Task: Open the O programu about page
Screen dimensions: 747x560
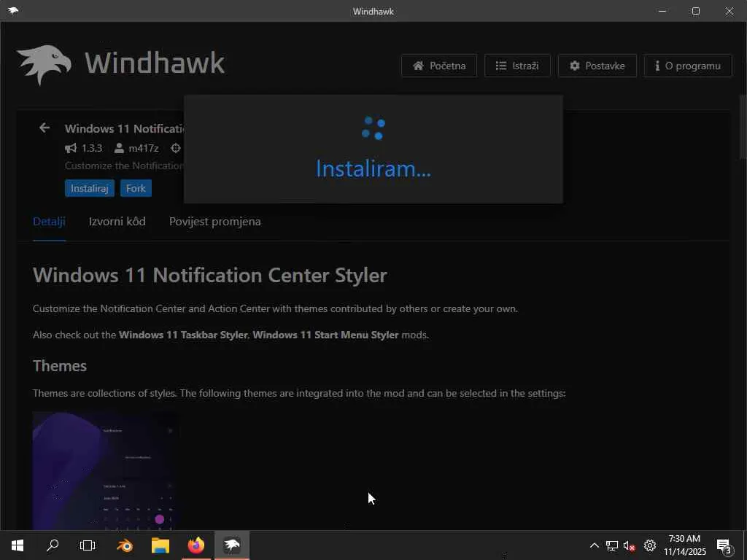Action: (687, 66)
